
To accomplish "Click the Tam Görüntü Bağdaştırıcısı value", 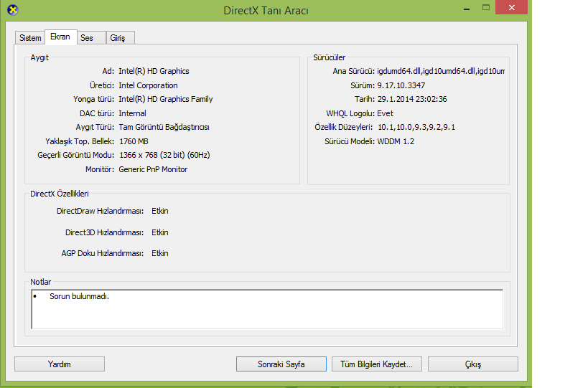I will pyautogui.click(x=164, y=128).
